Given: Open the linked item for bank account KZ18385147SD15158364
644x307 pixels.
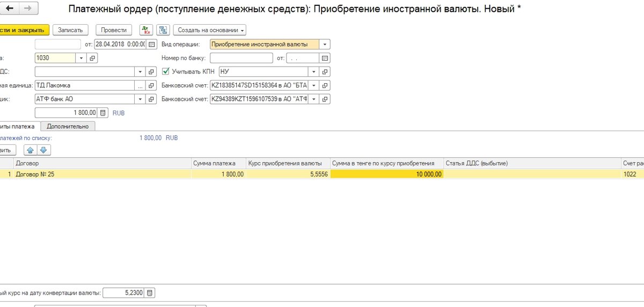Looking at the screenshot, I should click(x=325, y=85).
